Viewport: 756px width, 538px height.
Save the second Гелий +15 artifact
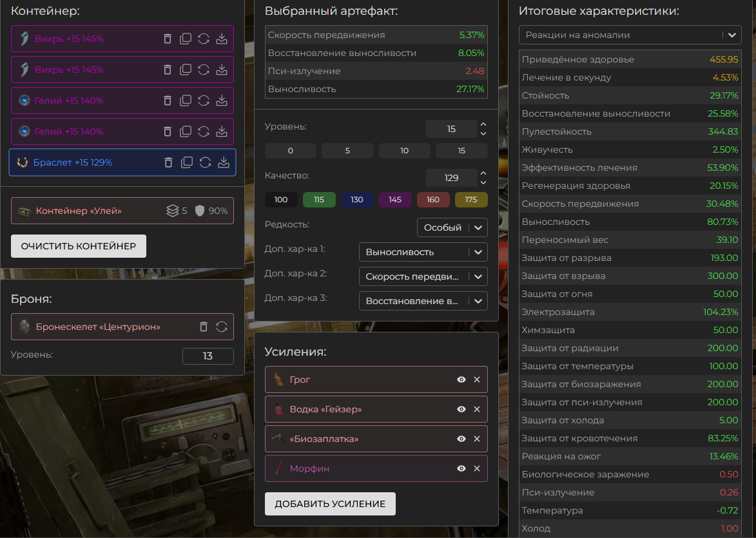click(x=222, y=131)
